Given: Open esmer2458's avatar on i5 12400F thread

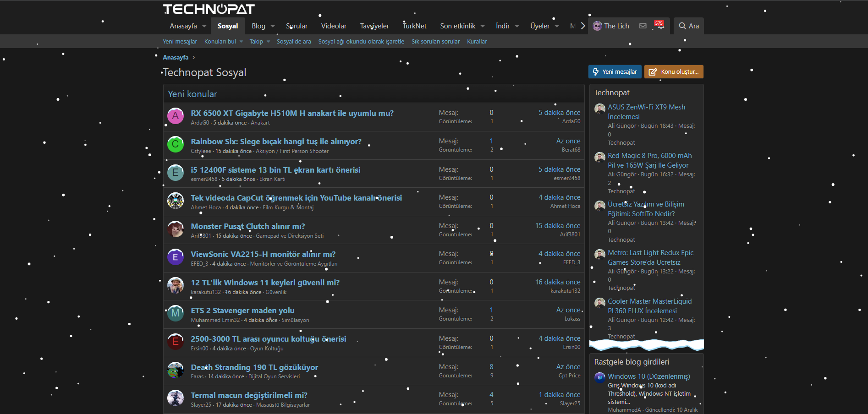Looking at the screenshot, I should pyautogui.click(x=175, y=173).
